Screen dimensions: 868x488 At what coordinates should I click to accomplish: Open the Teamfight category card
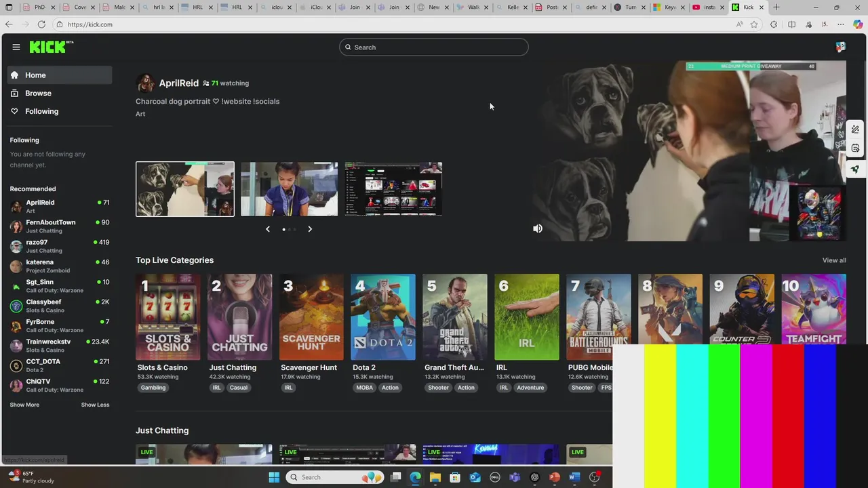pos(814,309)
